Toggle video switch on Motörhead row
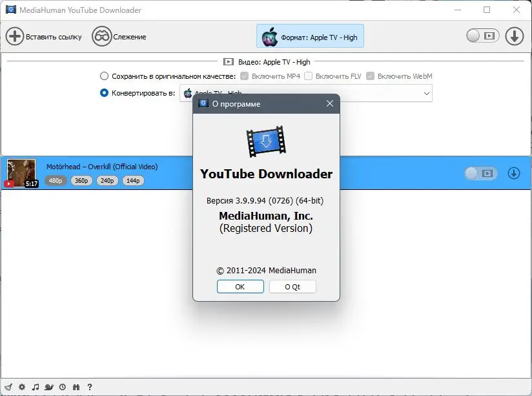The image size is (532, 396). tap(481, 174)
